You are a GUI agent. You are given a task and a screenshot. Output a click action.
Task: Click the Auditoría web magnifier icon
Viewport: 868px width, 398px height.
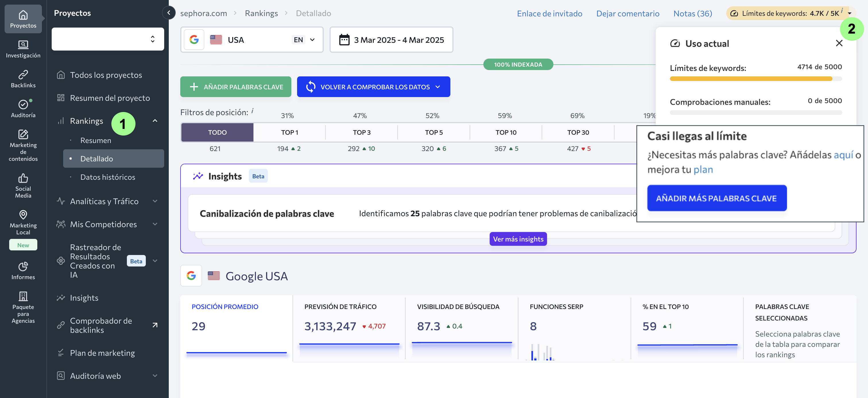pos(61,376)
